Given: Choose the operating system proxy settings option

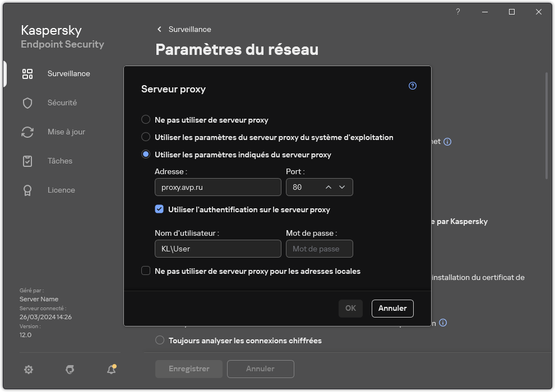Looking at the screenshot, I should click(x=146, y=137).
